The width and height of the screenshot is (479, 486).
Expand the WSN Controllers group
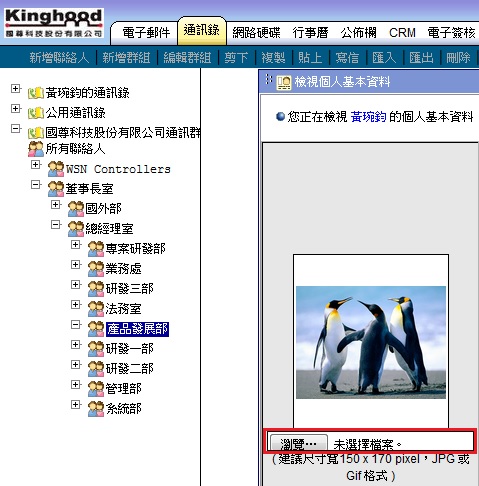[x=36, y=165]
